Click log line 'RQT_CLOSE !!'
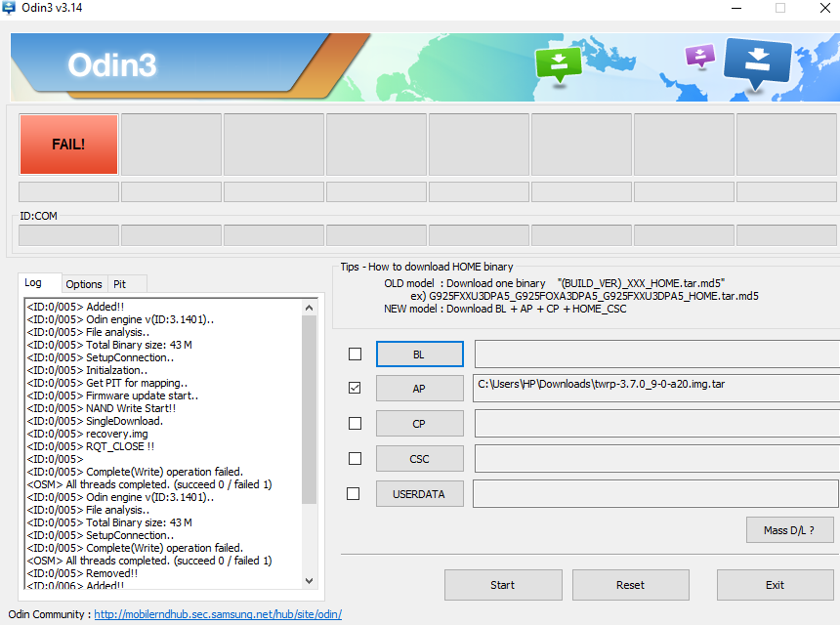This screenshot has width=840, height=625. pyautogui.click(x=91, y=446)
